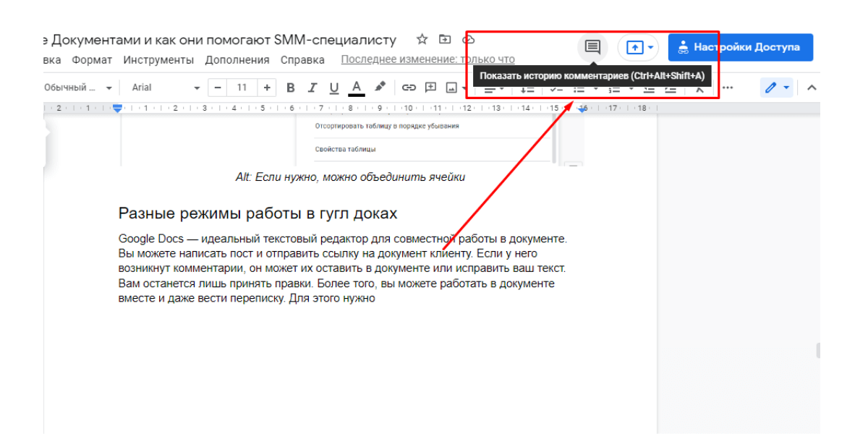
Task: Open the Инструменты menu
Action: (158, 60)
